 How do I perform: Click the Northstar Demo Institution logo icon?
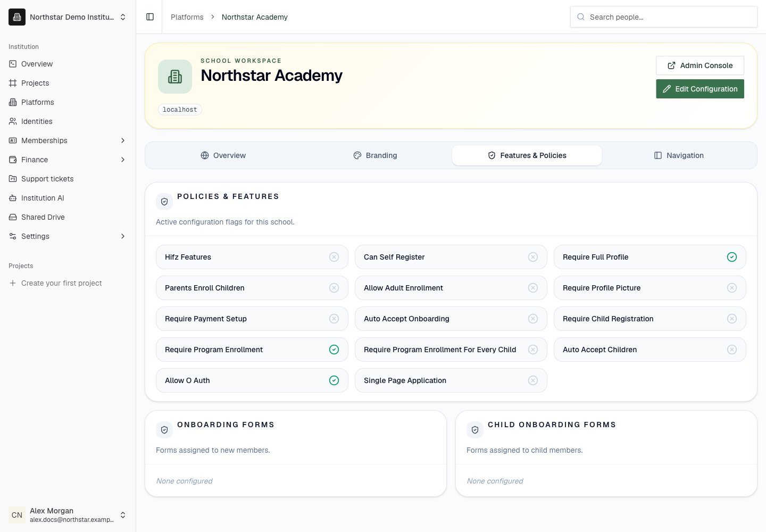[x=17, y=17]
